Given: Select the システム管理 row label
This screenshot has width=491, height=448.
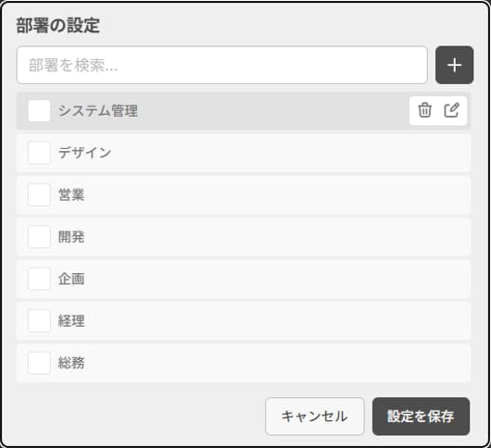Looking at the screenshot, I should point(98,111).
